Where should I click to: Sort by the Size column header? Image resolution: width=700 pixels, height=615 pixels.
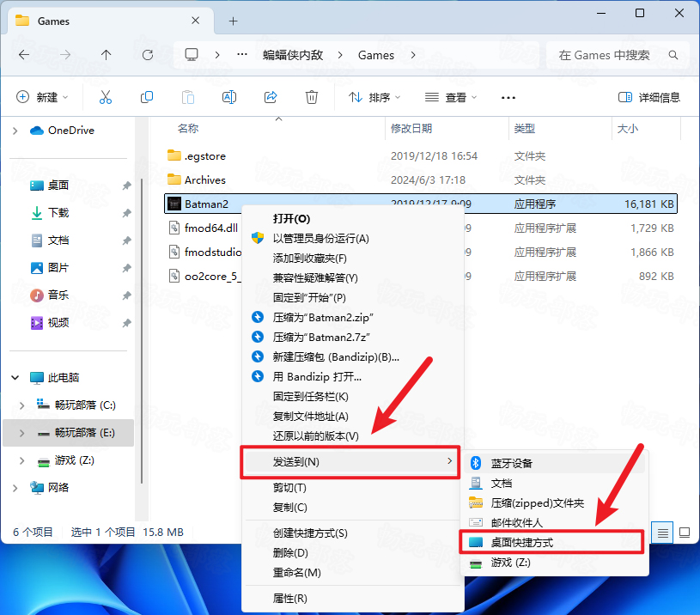click(646, 129)
